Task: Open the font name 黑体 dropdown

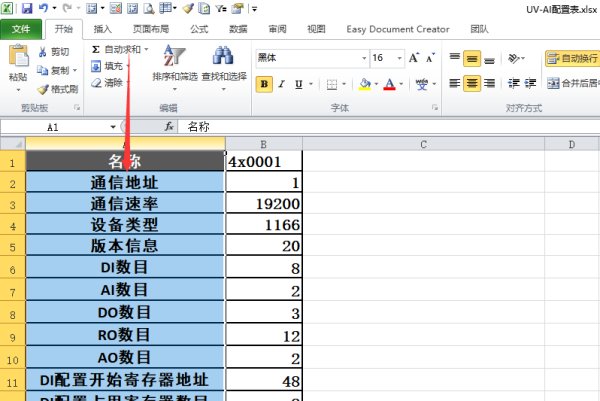Action: (364, 58)
